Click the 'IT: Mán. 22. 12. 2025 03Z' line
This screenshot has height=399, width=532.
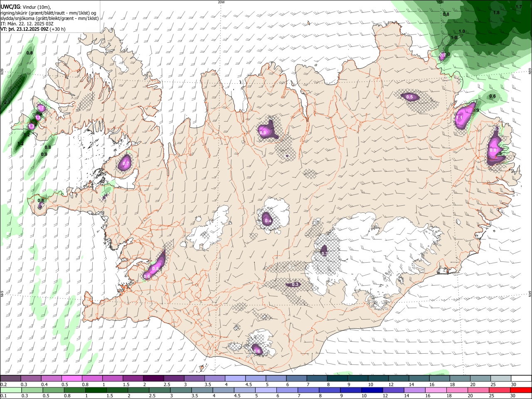27,24
